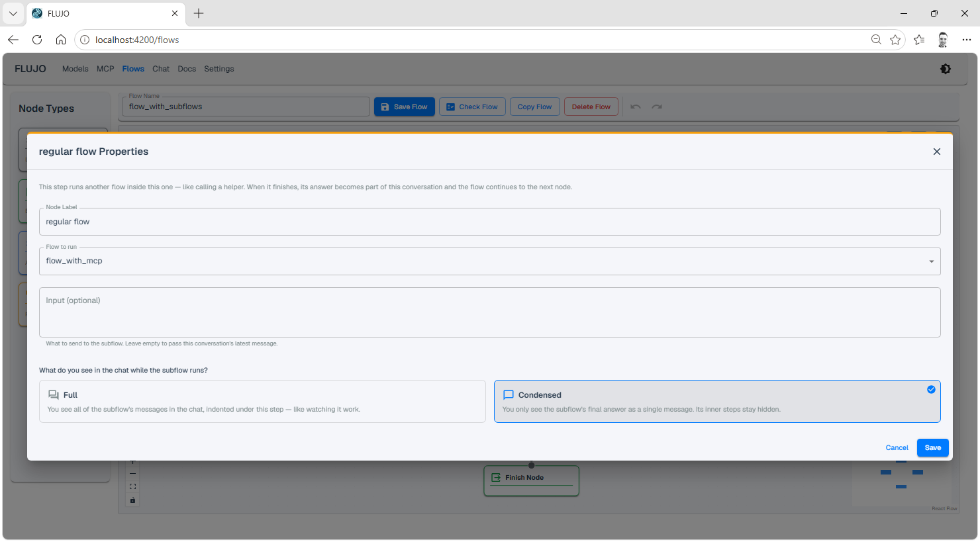Click the browser zoom magnifier icon
980x542 pixels.
pos(876,40)
